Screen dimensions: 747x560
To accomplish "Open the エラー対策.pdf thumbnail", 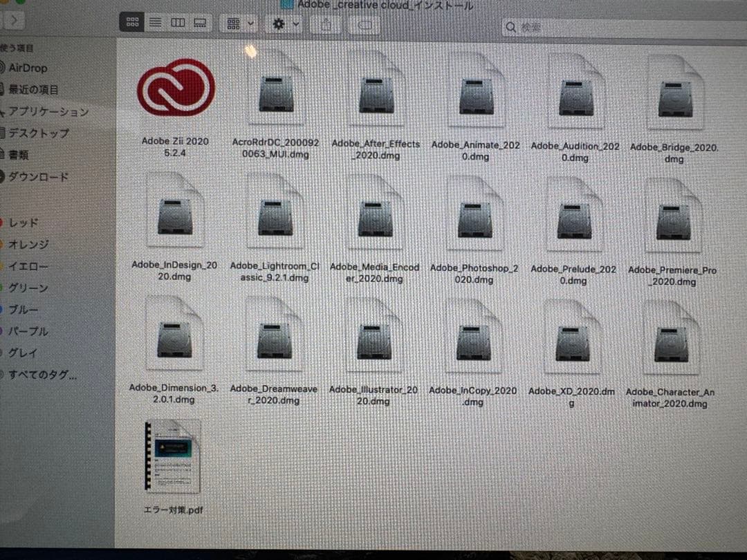I will coord(172,456).
